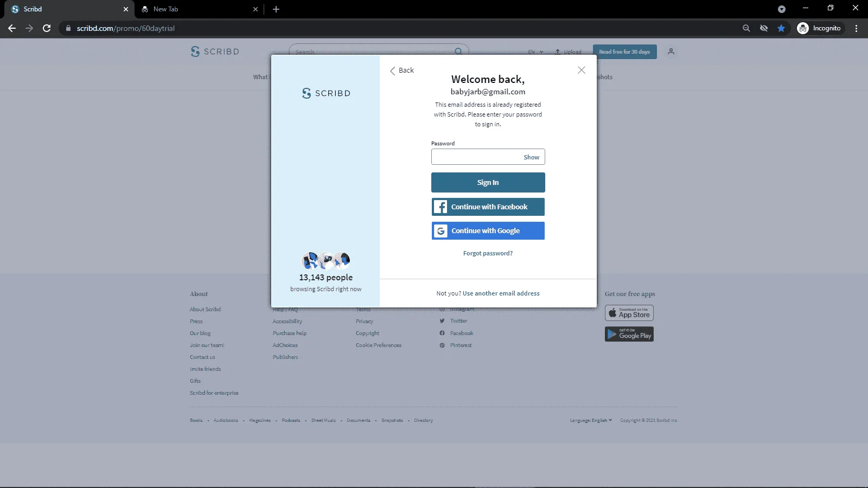
Task: Close the sign-in dialog with the X
Action: point(582,70)
